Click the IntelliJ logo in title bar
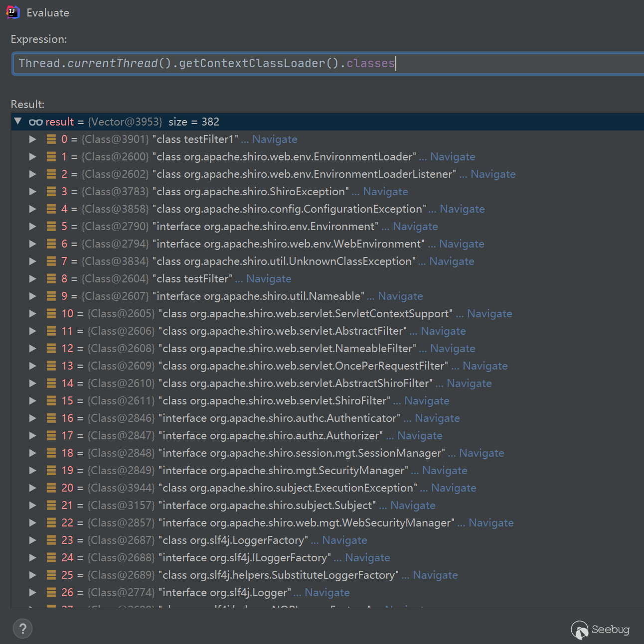Screen dimensions: 644x644 tap(12, 12)
